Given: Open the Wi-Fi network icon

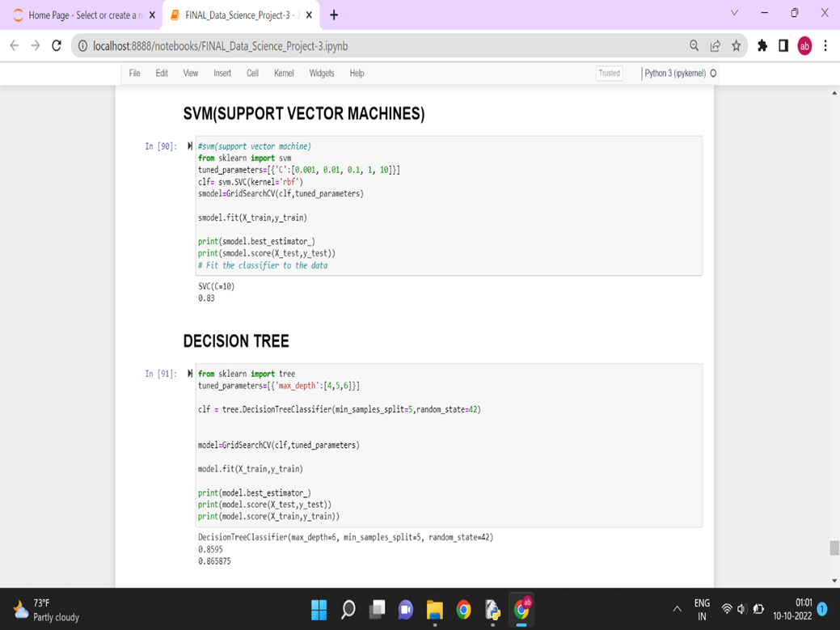Looking at the screenshot, I should (x=727, y=609).
